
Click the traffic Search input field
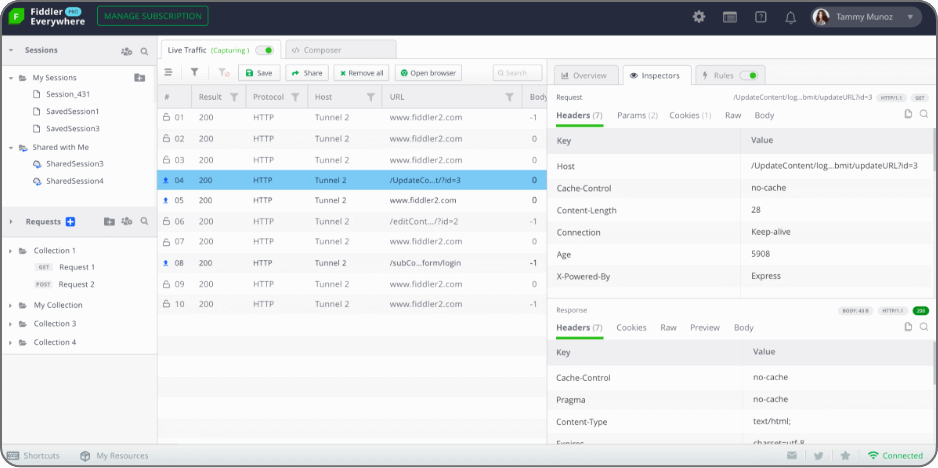coord(521,73)
